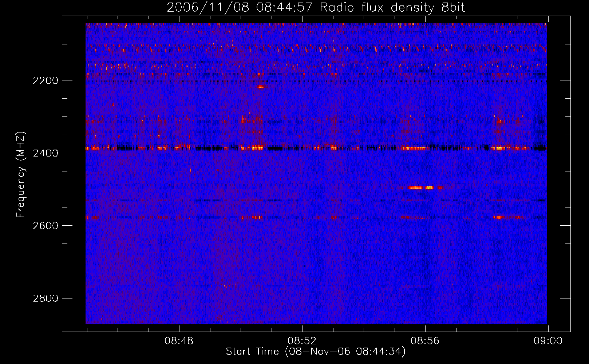The image size is (589, 364).
Task: Click the small bright burst just below 2200 MHz
Action: coord(261,87)
